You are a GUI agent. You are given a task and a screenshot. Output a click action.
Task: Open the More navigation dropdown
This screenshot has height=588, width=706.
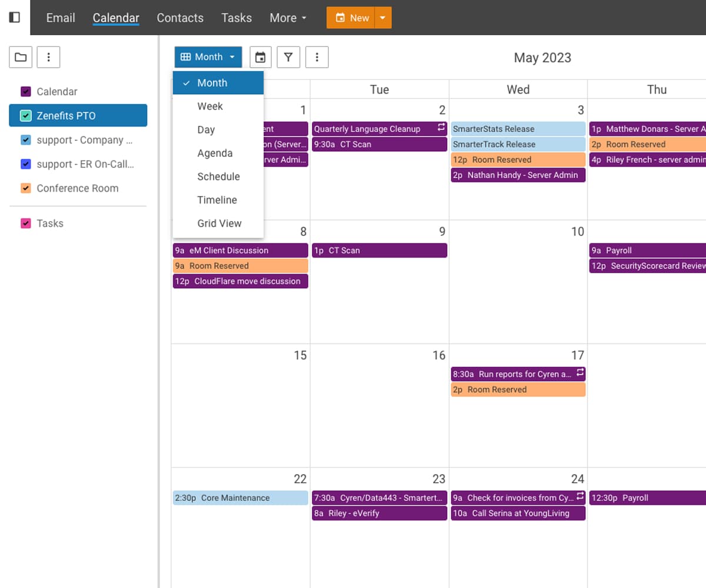(x=288, y=18)
